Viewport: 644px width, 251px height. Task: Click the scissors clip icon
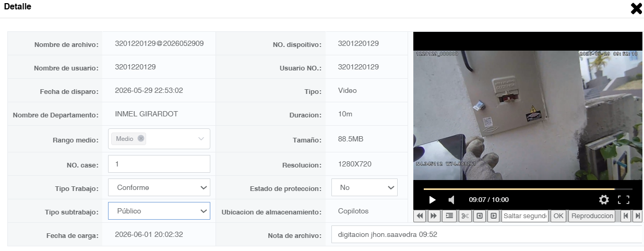(465, 216)
